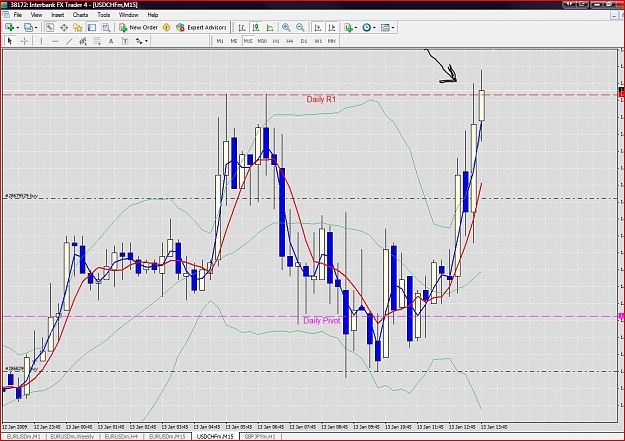Select the Vertical Line drawing tool
Image resolution: width=625 pixels, height=441 pixels.
coord(41,41)
